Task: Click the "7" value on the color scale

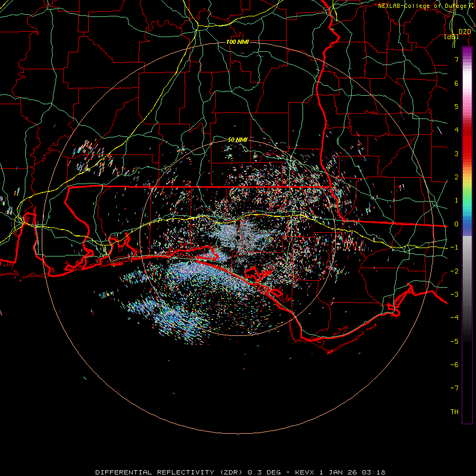Action: point(456,59)
